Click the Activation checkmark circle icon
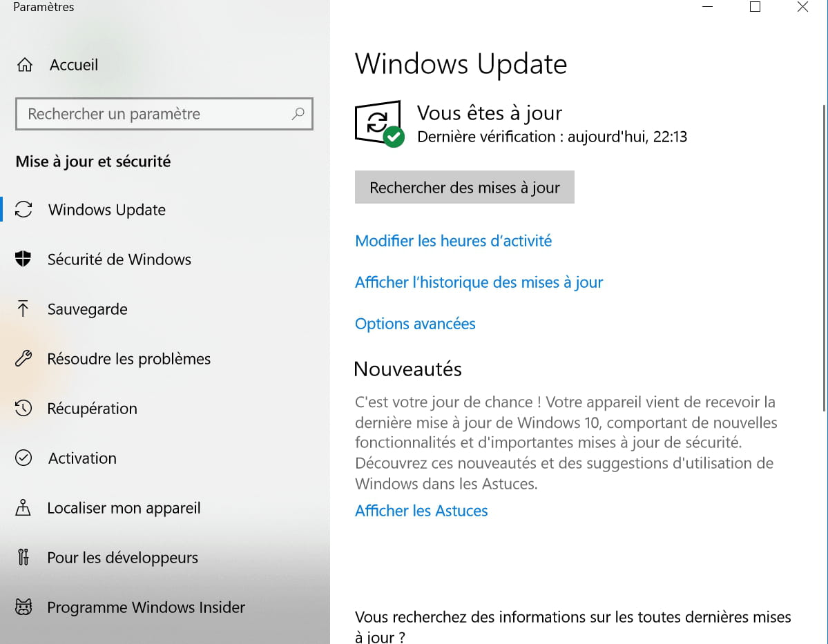 click(x=23, y=458)
